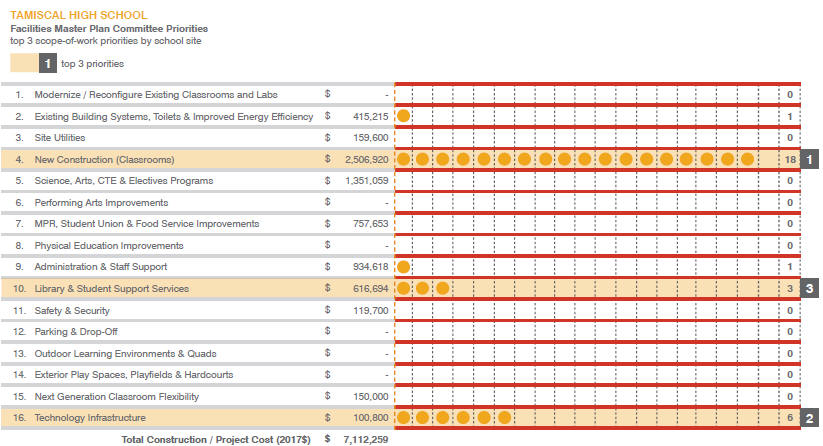Screen dimensions: 823x446
Task: Click the vote count 18 for New Construction
Action: (789, 159)
